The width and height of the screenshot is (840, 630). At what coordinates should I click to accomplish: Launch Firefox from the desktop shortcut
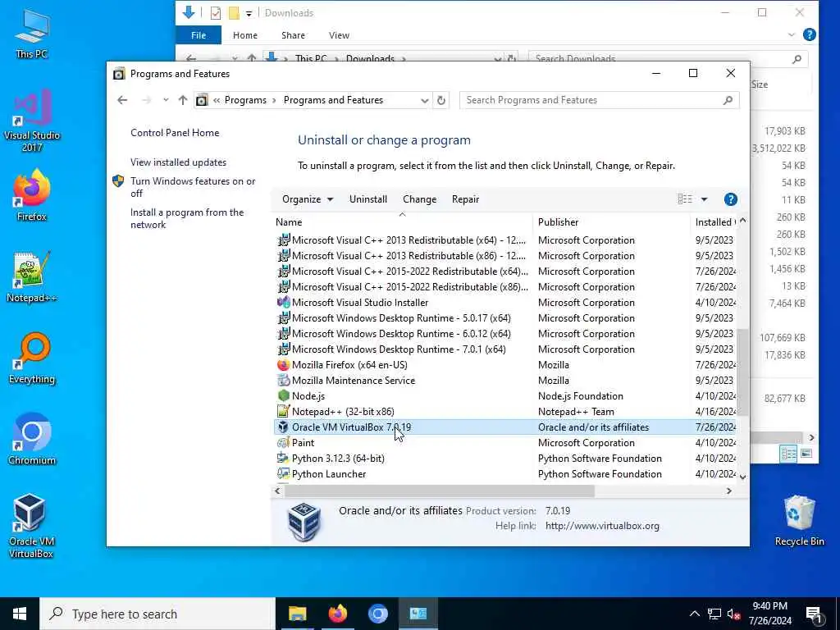[32, 195]
